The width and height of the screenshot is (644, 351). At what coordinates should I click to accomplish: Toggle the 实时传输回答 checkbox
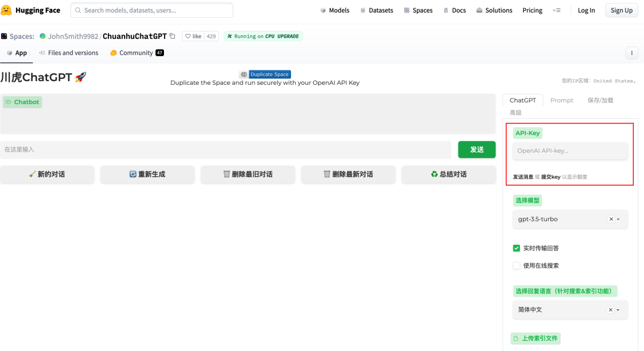[516, 248]
